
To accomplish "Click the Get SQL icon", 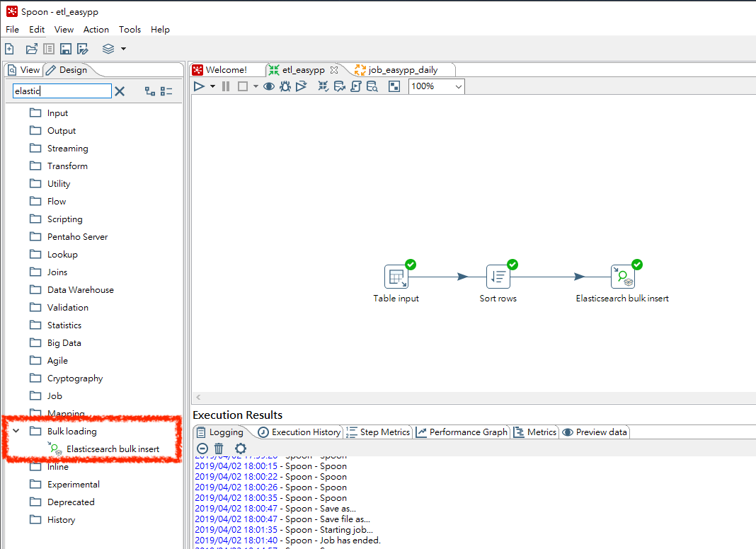I will pyautogui.click(x=356, y=86).
